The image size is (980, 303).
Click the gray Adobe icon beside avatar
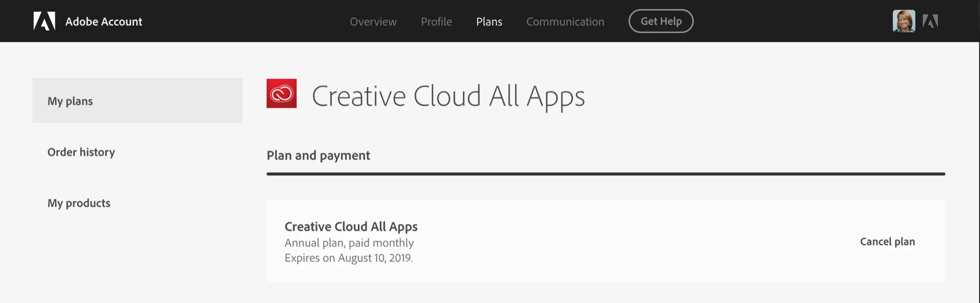pos(930,21)
